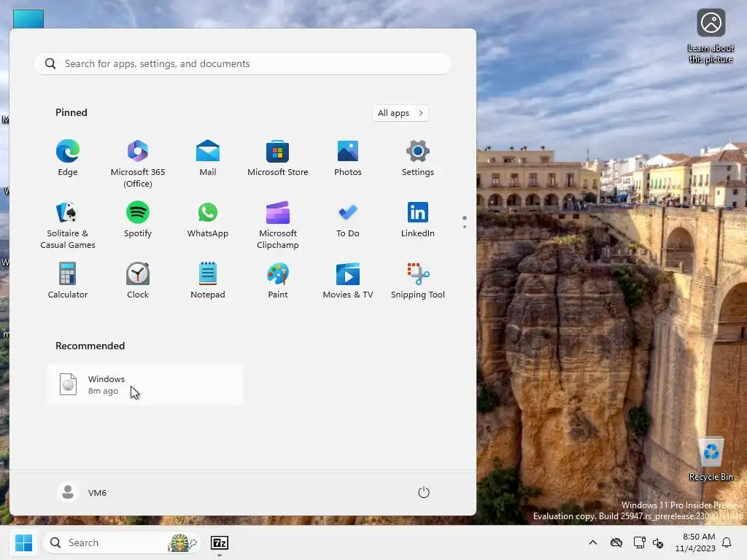The image size is (747, 560).
Task: Open Snipping Tool
Action: tap(418, 281)
